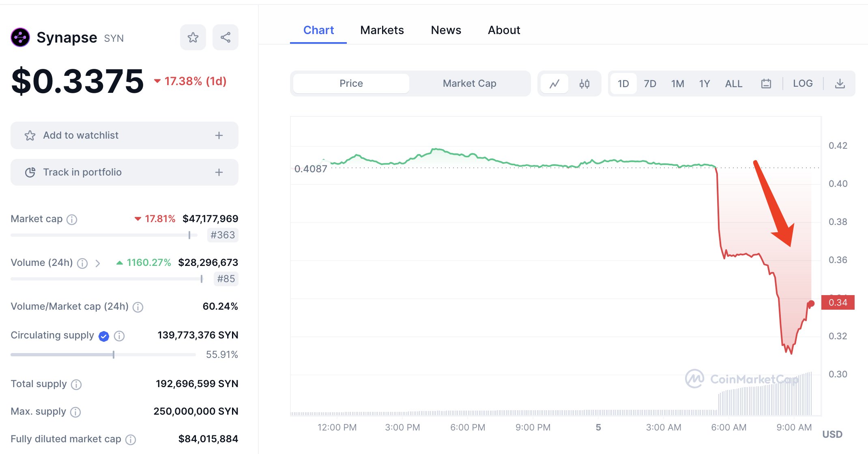Click the 139,773,376 SYN supply value

[198, 335]
